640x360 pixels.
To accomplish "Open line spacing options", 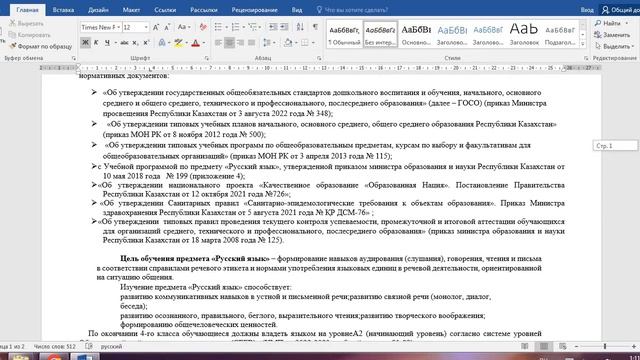I will (267, 42).
